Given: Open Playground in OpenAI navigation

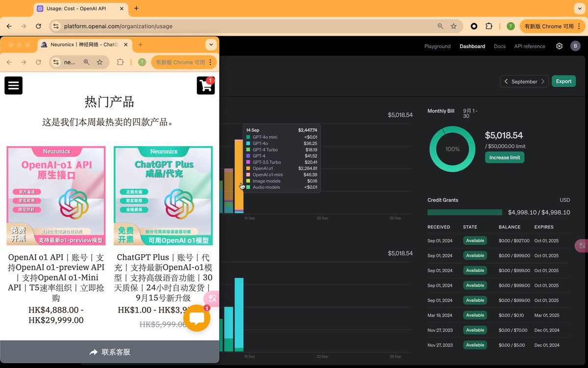Looking at the screenshot, I should [x=438, y=46].
